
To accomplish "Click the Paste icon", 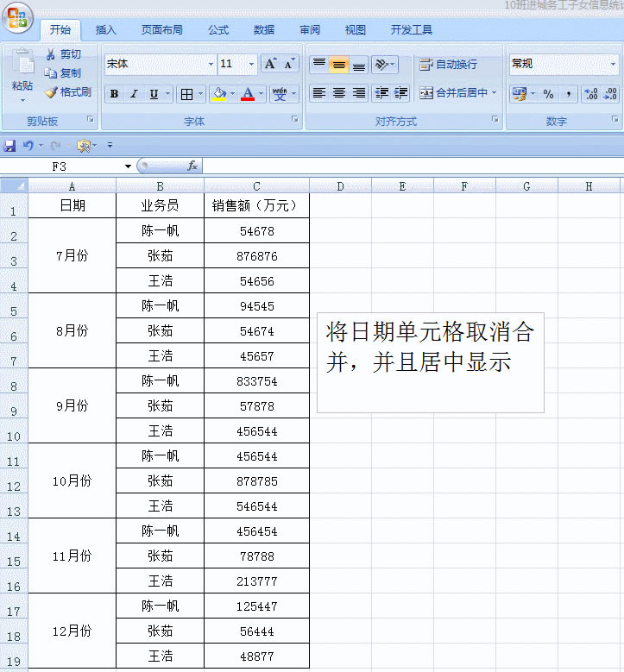I will tap(22, 61).
